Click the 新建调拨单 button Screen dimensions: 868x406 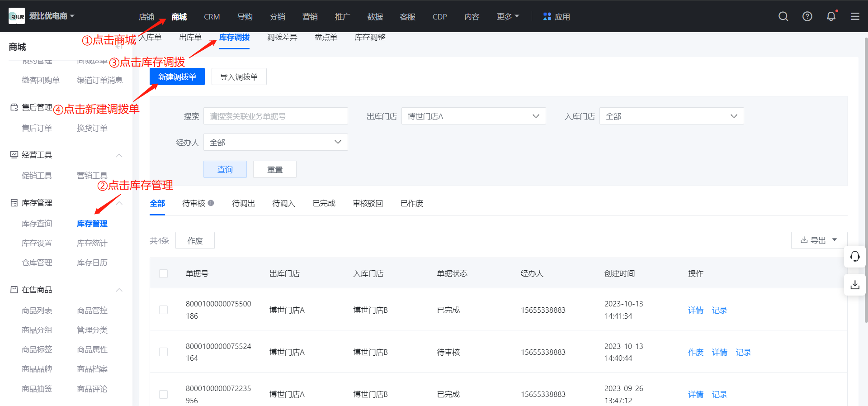coord(177,76)
